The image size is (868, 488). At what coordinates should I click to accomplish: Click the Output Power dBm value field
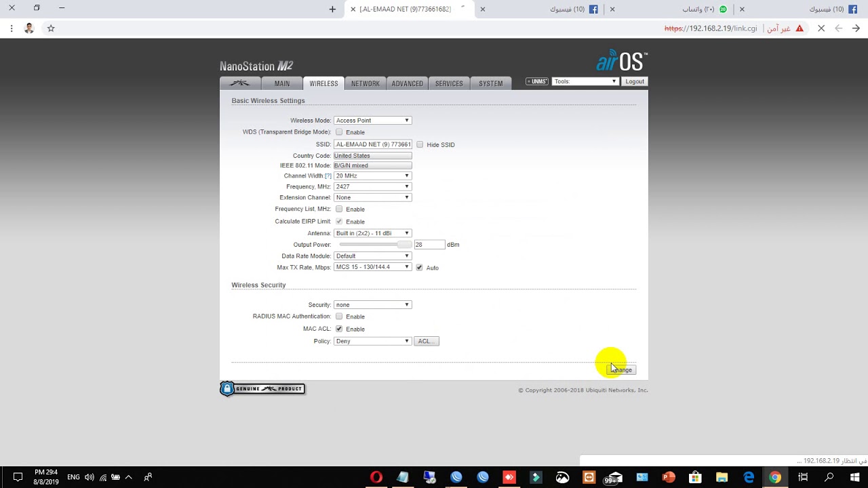429,244
